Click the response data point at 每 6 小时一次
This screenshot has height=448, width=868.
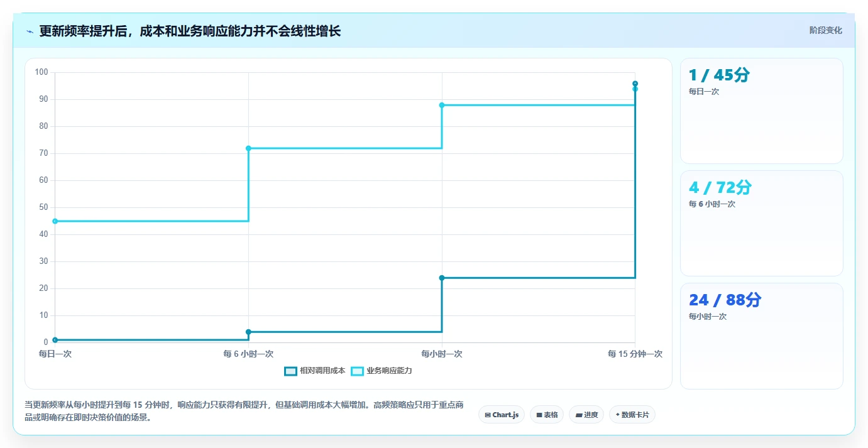(248, 148)
